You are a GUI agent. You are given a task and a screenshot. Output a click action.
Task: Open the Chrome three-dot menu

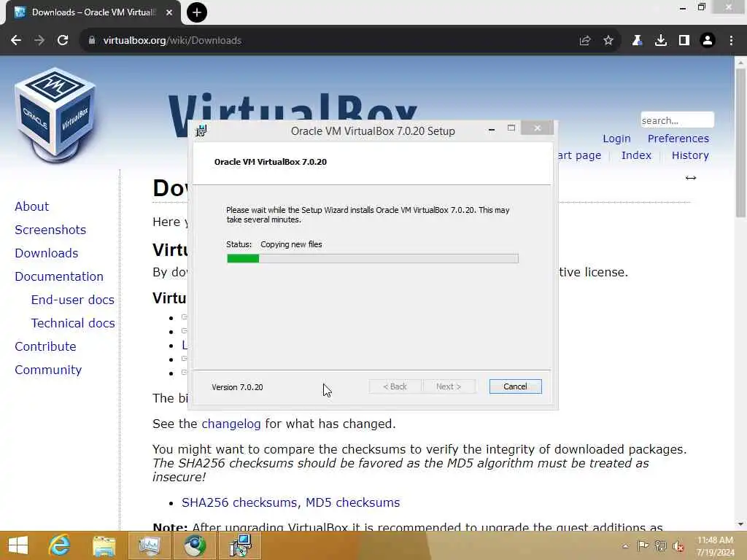[x=731, y=41]
